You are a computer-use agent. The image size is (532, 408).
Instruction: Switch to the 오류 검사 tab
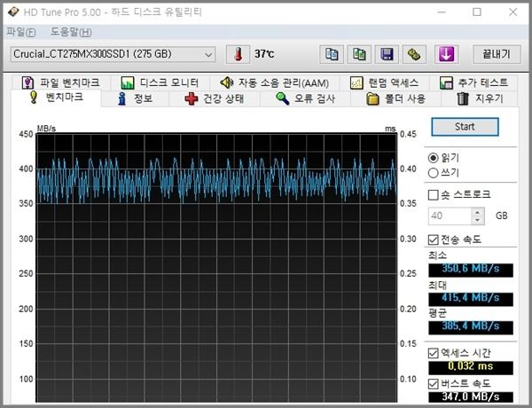(x=305, y=98)
